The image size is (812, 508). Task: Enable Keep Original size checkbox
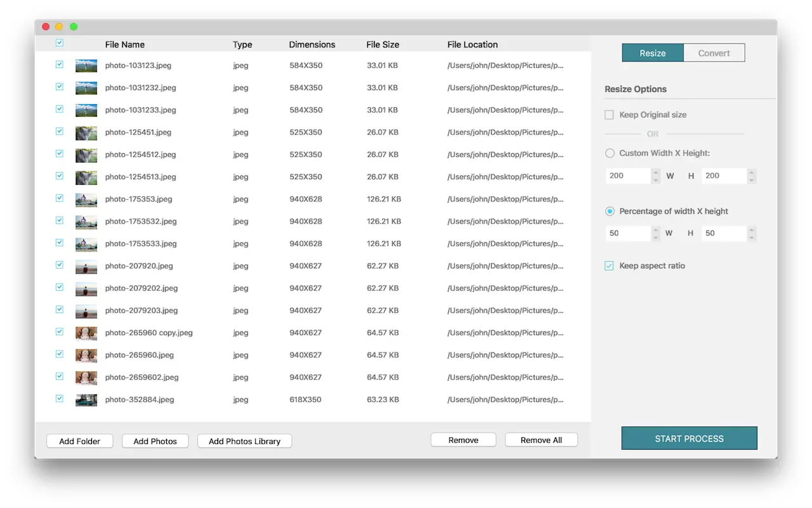[x=609, y=115]
